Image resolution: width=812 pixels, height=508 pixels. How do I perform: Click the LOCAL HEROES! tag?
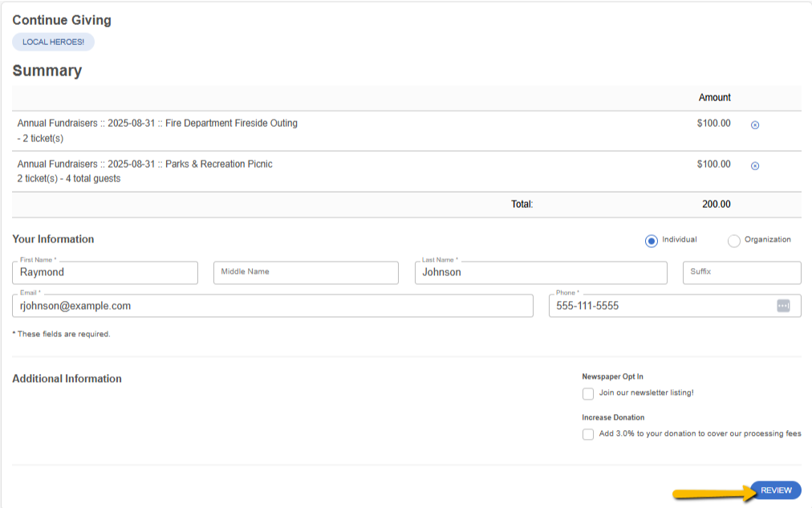(53, 42)
